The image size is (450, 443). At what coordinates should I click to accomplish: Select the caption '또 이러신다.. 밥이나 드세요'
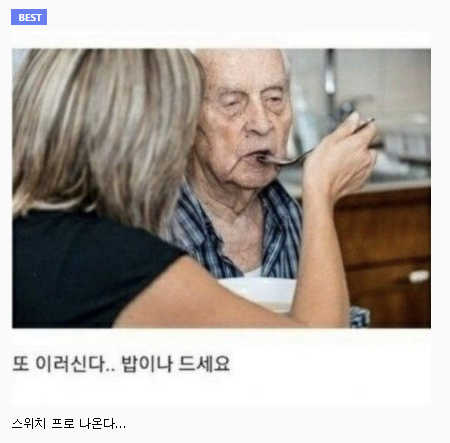tap(121, 363)
